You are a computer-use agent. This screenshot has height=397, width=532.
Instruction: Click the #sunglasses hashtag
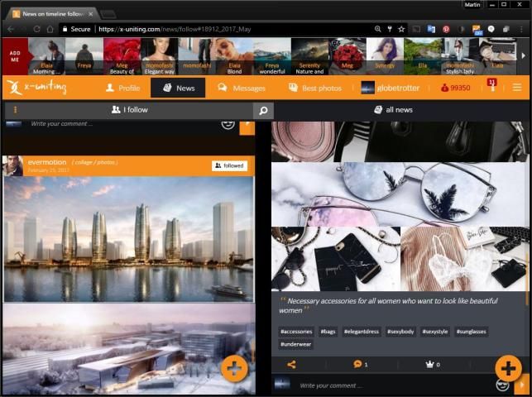click(x=472, y=331)
